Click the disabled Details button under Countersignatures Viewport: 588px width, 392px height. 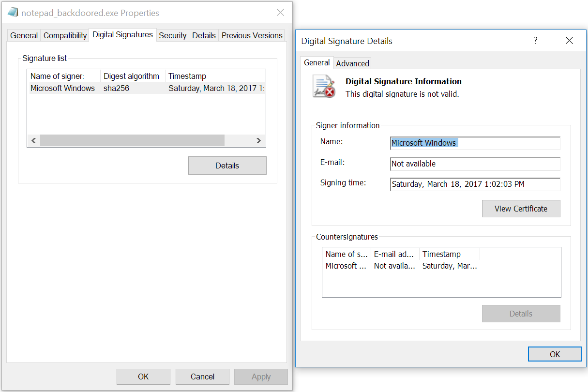tap(521, 314)
